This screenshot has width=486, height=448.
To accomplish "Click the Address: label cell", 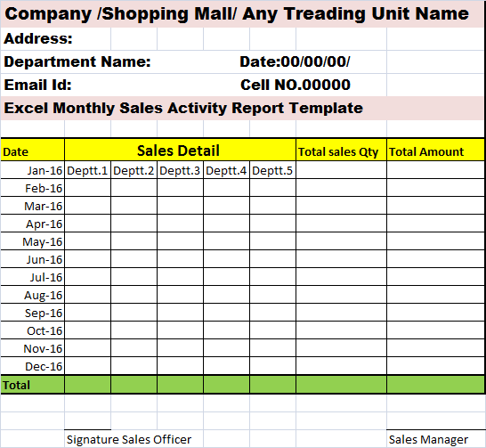I will 56,39.
